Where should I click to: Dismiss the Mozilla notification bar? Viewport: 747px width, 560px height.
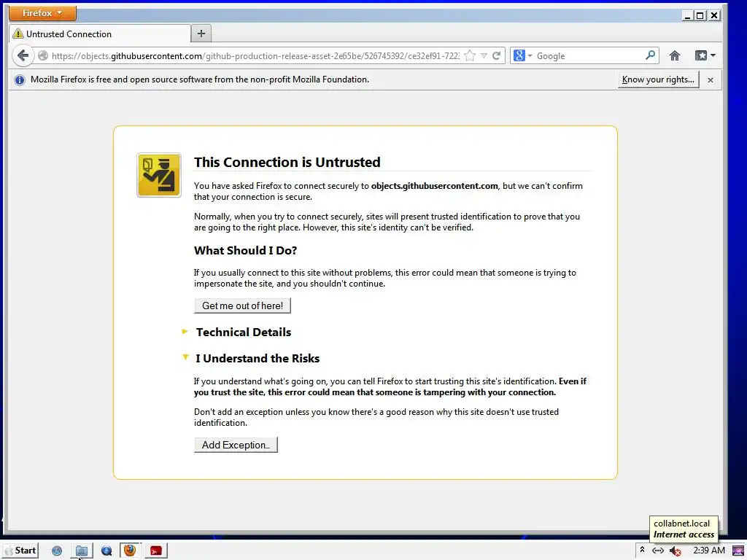[x=711, y=80]
